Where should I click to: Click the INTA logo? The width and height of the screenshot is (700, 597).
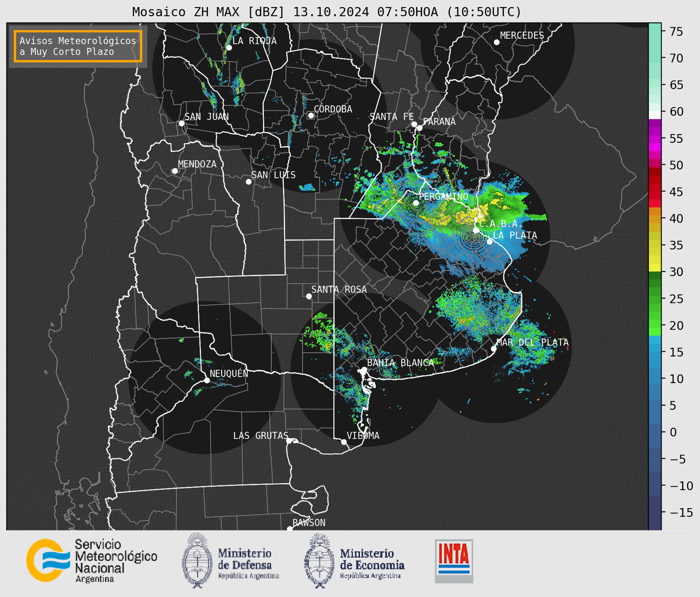[x=454, y=561]
